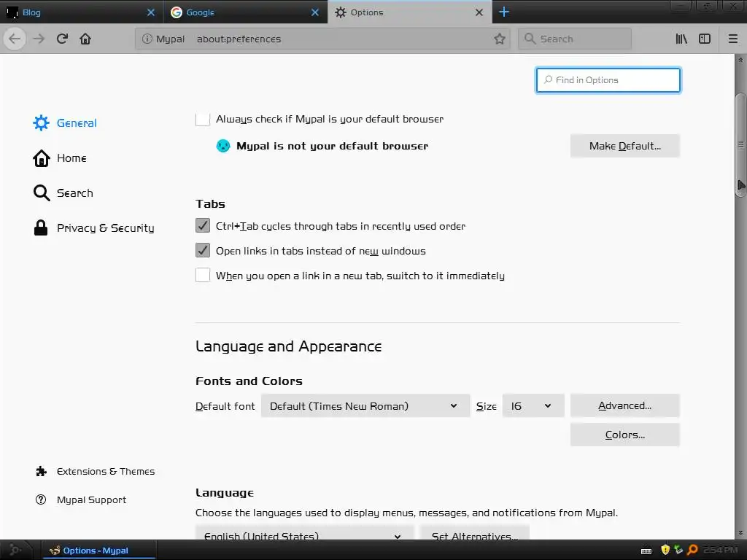
Task: Open a new tab with plus icon
Action: coord(504,12)
